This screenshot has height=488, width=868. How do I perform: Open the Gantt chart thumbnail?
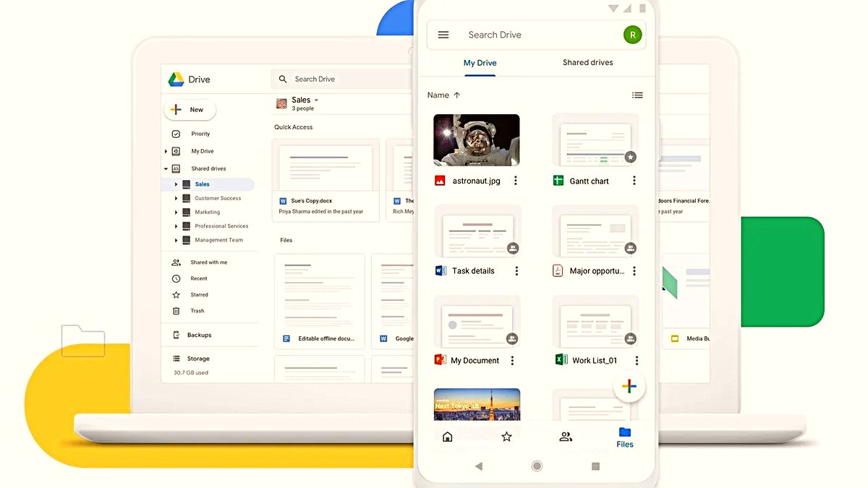tap(595, 140)
